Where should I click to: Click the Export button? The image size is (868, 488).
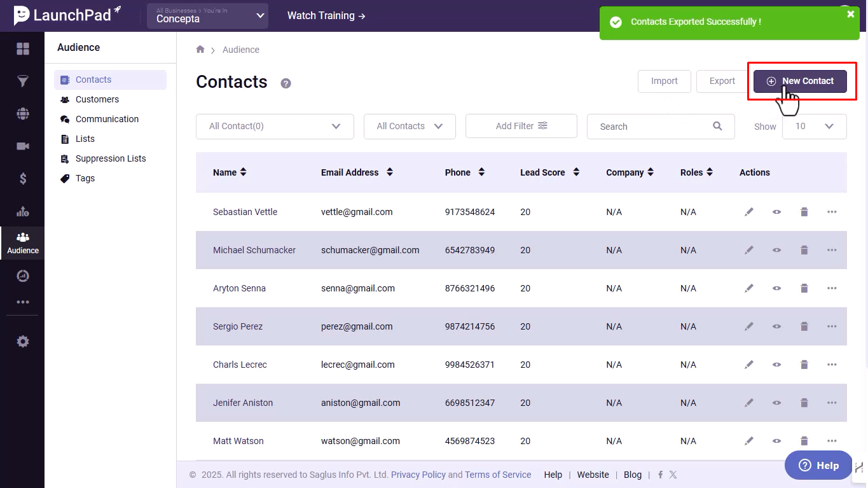pyautogui.click(x=722, y=81)
